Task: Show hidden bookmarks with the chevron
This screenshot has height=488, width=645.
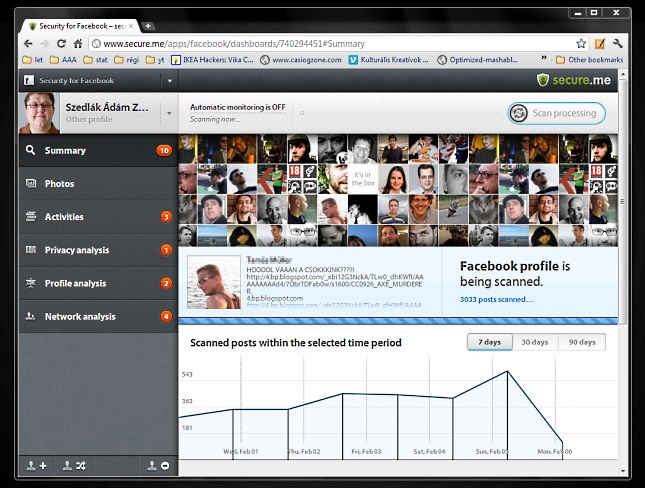Action: [544, 58]
